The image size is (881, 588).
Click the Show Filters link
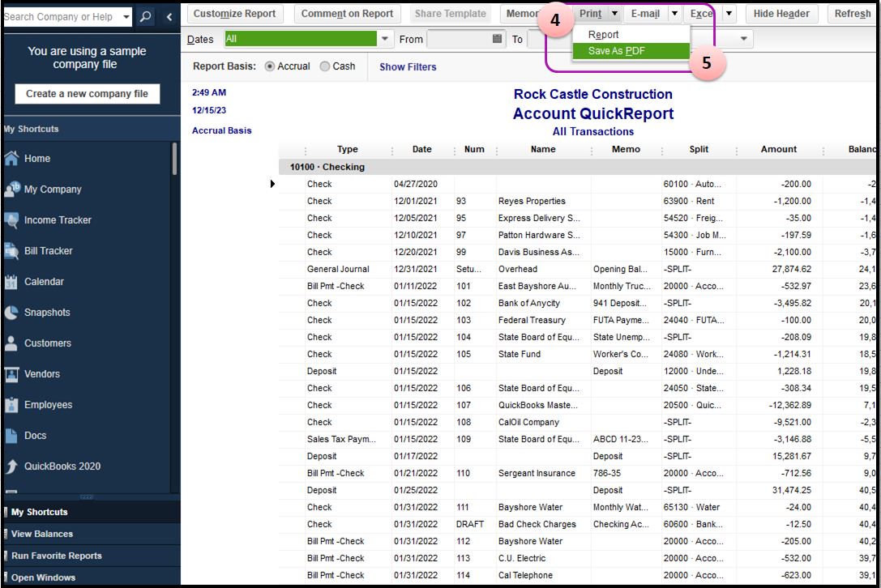[x=408, y=67]
